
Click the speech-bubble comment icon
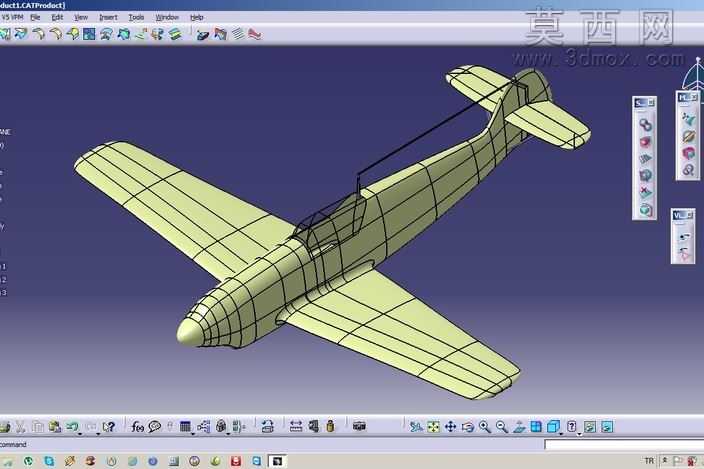[x=154, y=426]
